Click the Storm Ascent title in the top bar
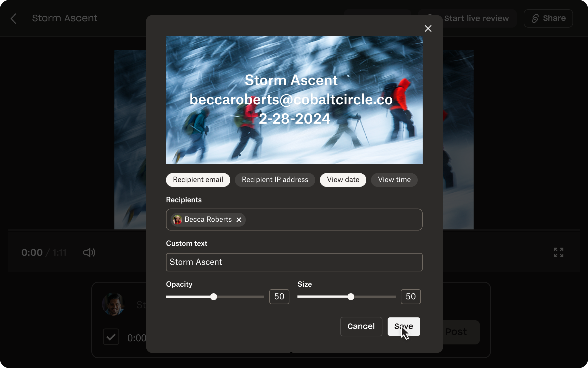The height and width of the screenshot is (368, 588). [65, 18]
